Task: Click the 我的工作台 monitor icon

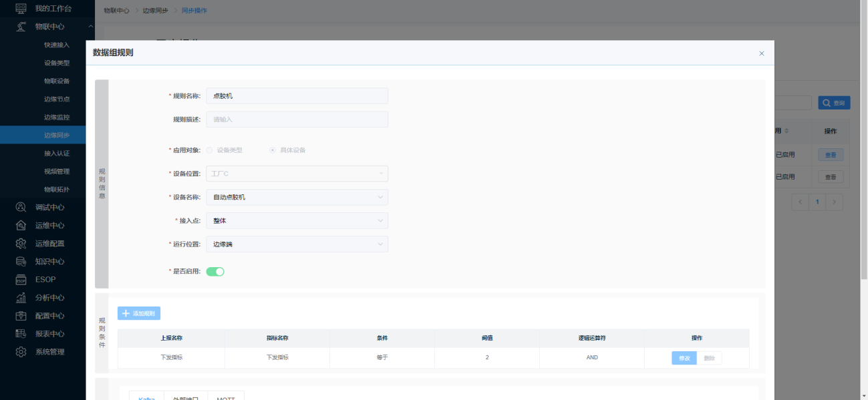Action: click(21, 9)
